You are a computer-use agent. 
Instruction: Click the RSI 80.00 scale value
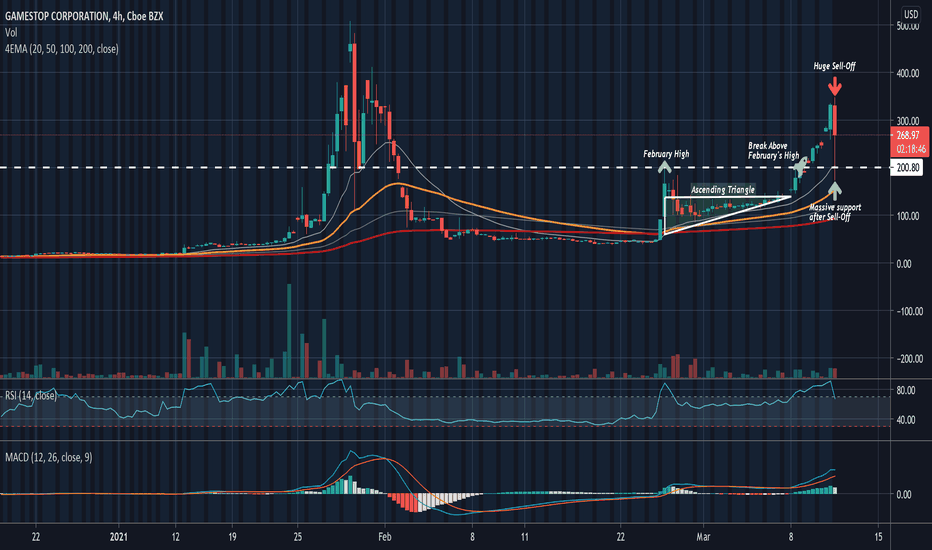(x=905, y=391)
